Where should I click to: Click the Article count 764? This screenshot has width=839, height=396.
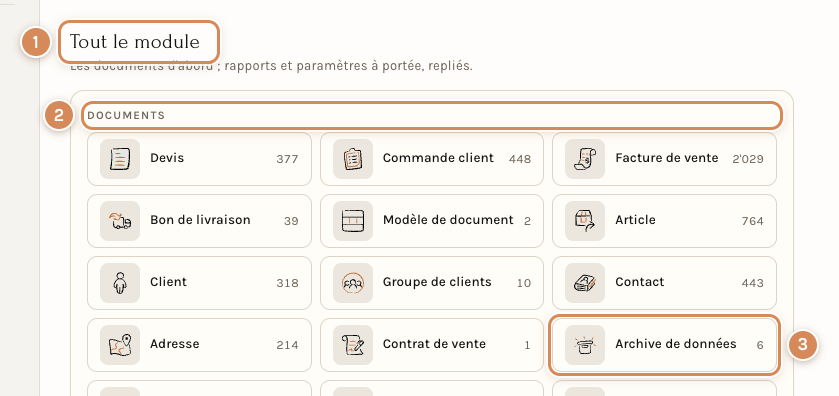pos(752,221)
